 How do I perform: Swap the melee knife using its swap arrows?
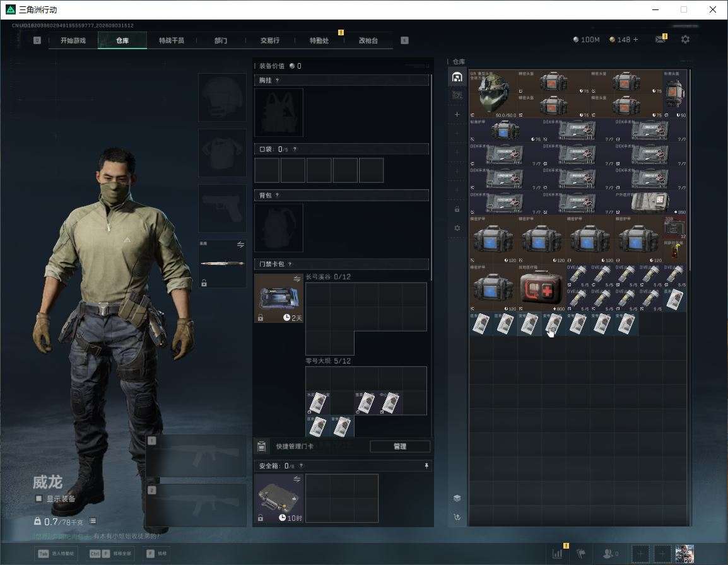240,245
